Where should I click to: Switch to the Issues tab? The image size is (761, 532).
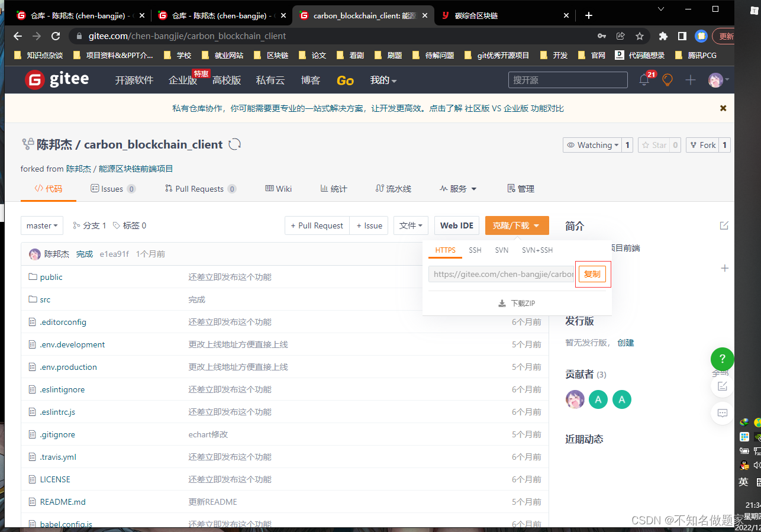pos(113,189)
